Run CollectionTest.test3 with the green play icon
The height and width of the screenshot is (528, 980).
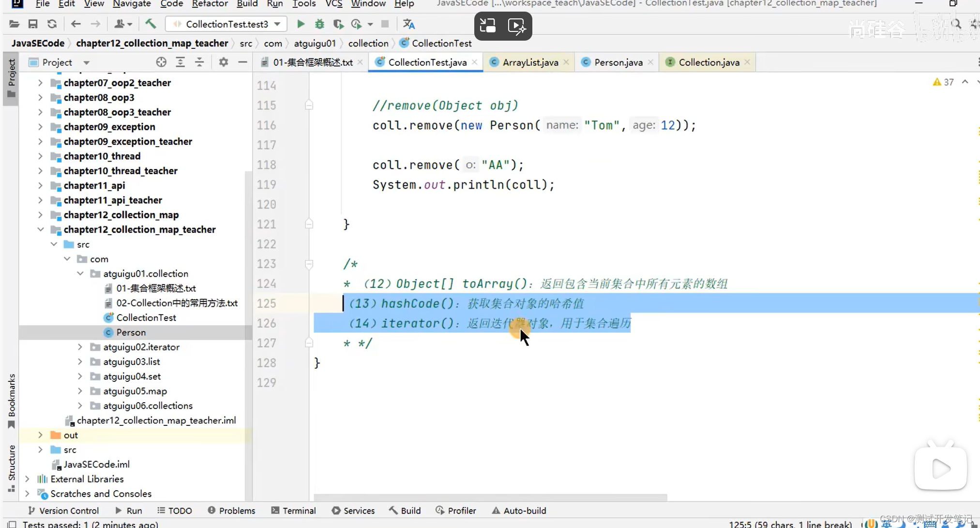coord(301,24)
